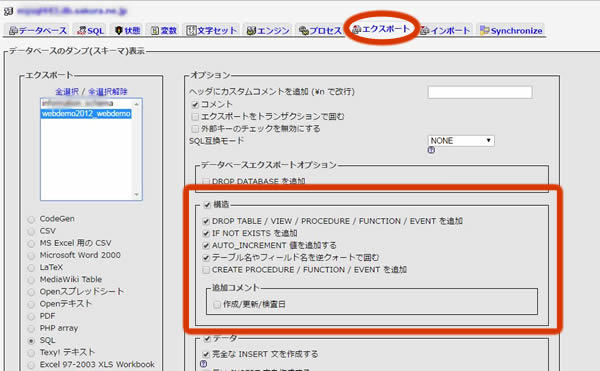Screen dimensions: 600x371
Task: Switch to the SQL tab
Action: tap(91, 31)
